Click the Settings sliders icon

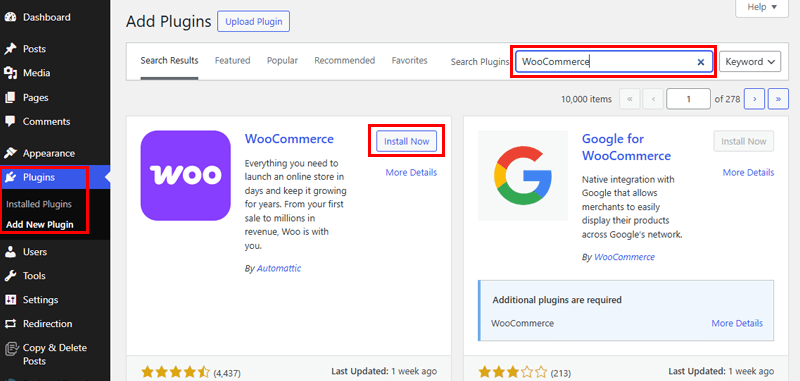[x=10, y=300]
